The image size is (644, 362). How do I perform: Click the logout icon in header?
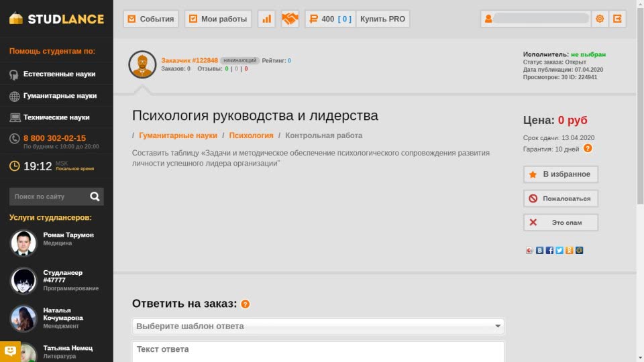617,19
